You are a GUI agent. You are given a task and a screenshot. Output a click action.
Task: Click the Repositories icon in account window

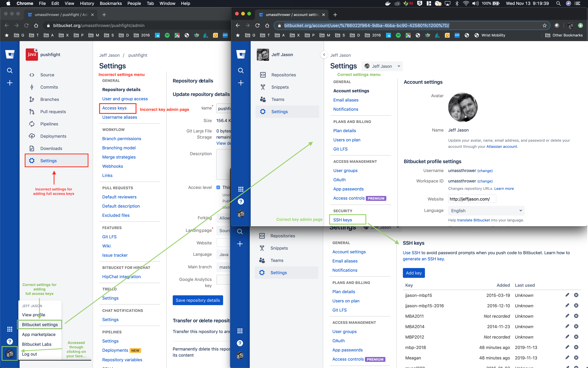point(263,75)
